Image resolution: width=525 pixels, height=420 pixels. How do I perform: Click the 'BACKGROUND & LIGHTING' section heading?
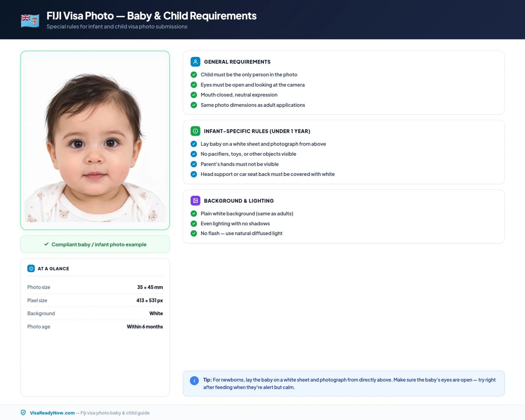239,201
